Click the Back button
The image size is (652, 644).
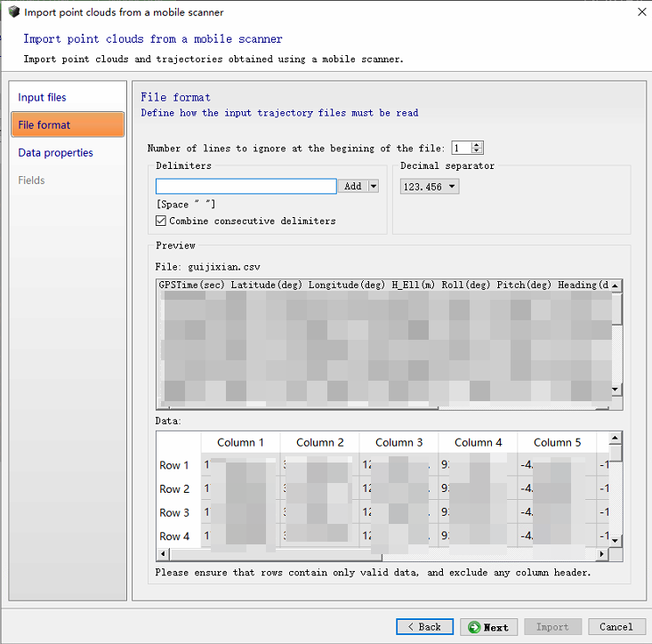tap(424, 626)
